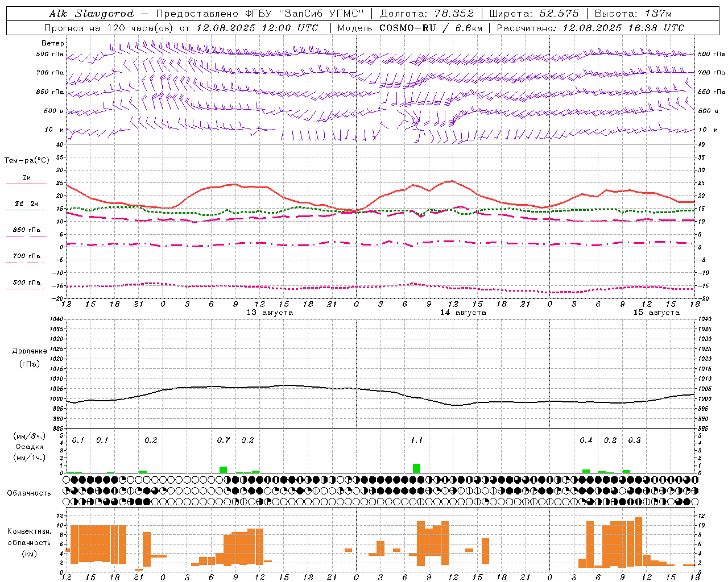Click Рассчитано: 12.08.2025 16:38 UTC timestamp
Screen dimensions: 728x582
(590, 28)
